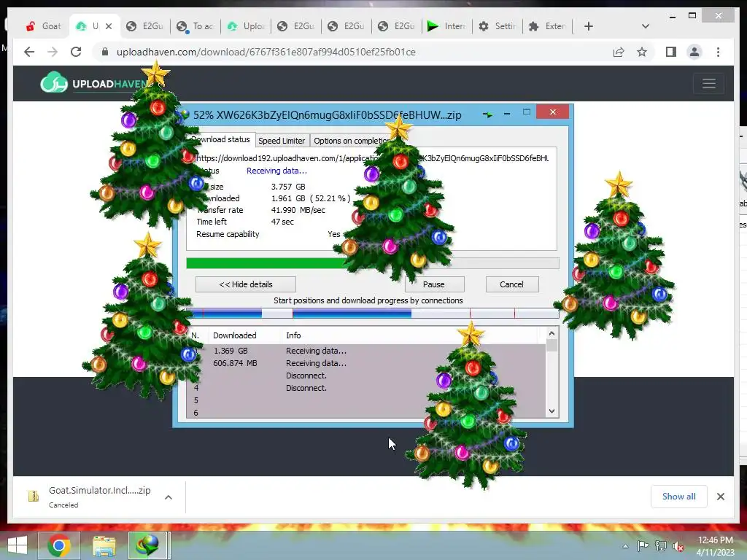Switch to the Extensions tab
This screenshot has height=560, width=747.
[547, 26]
